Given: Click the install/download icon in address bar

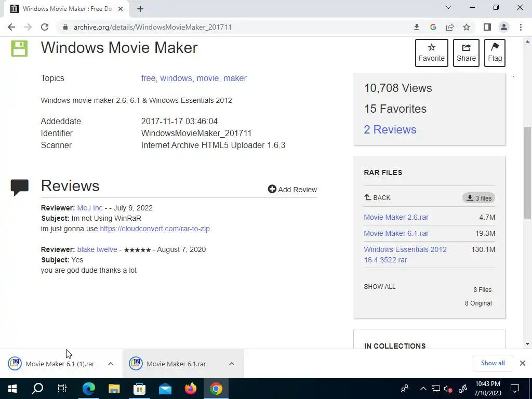Looking at the screenshot, I should [417, 27].
